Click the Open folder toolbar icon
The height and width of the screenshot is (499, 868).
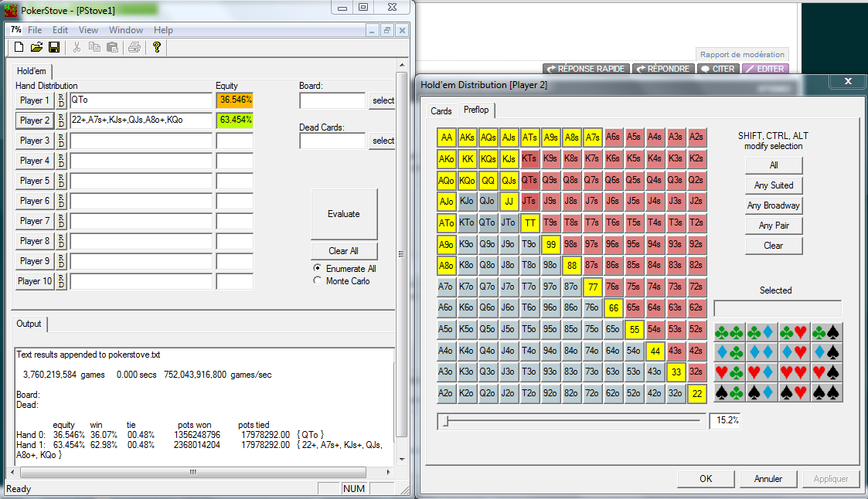click(36, 48)
